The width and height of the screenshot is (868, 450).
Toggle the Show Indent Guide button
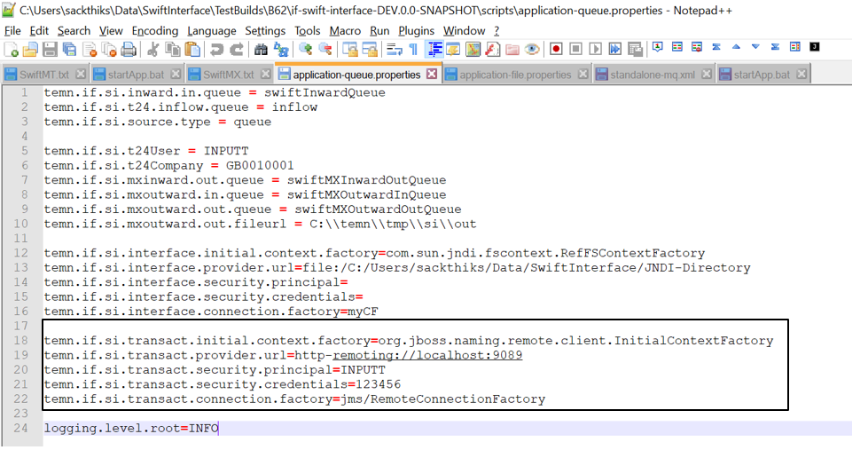tap(434, 49)
